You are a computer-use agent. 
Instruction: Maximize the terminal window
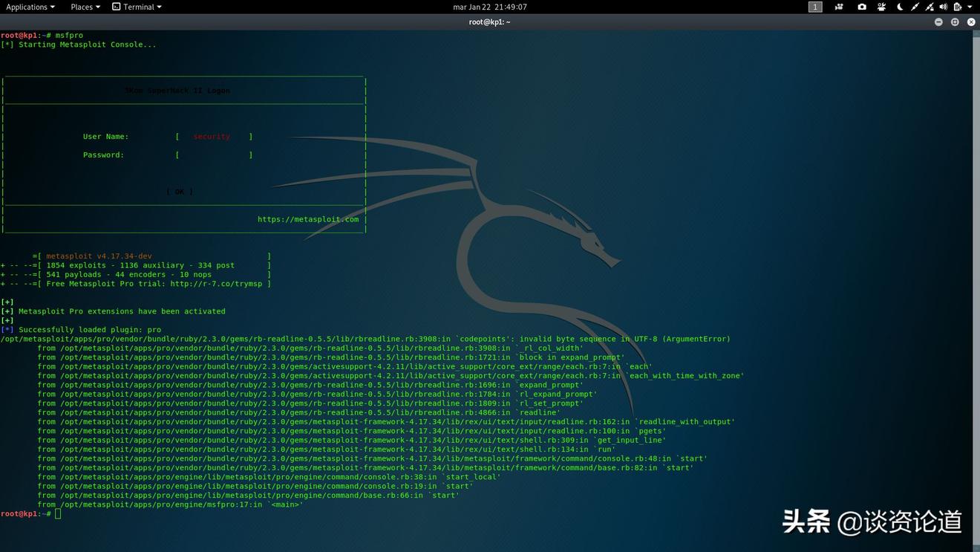pyautogui.click(x=955, y=22)
